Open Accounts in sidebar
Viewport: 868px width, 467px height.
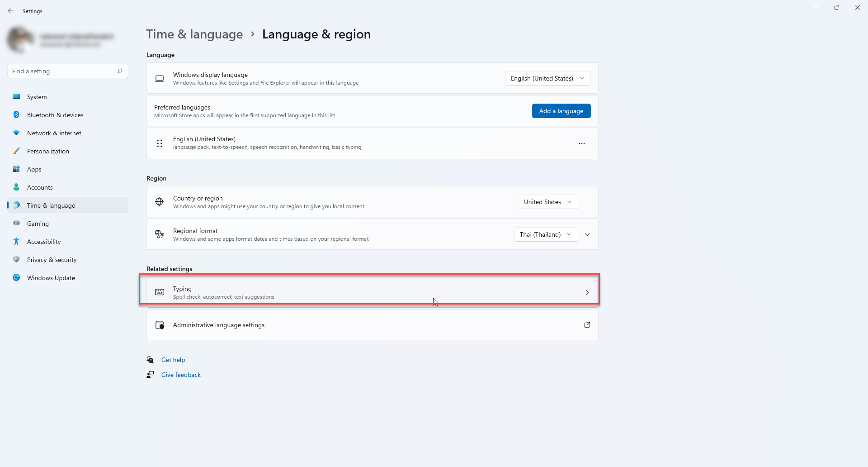[x=68, y=187]
